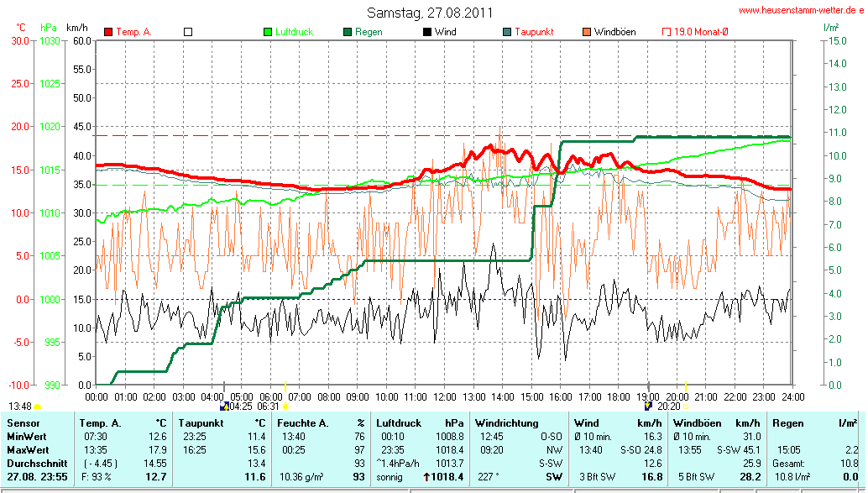Image resolution: width=868 pixels, height=493 pixels.
Task: Click the moon icon beside 20:20
Action: (647, 406)
